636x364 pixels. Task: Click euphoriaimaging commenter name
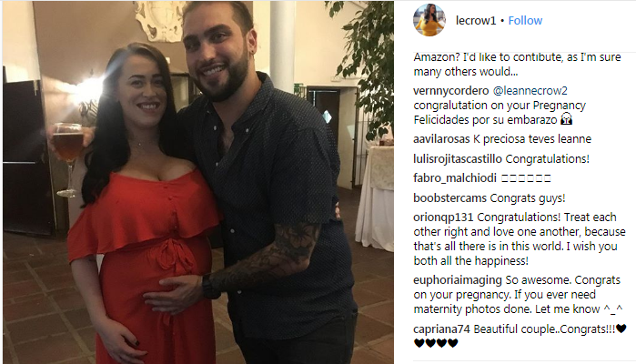coord(458,280)
